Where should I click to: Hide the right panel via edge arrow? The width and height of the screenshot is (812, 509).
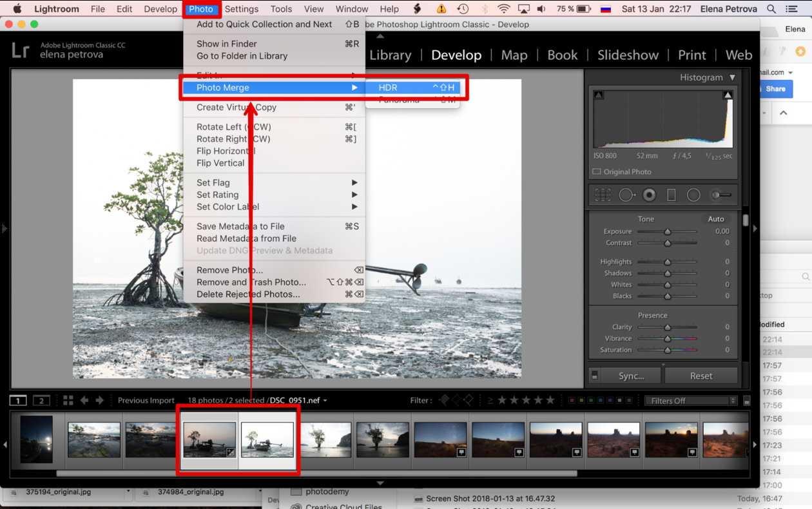(x=755, y=228)
